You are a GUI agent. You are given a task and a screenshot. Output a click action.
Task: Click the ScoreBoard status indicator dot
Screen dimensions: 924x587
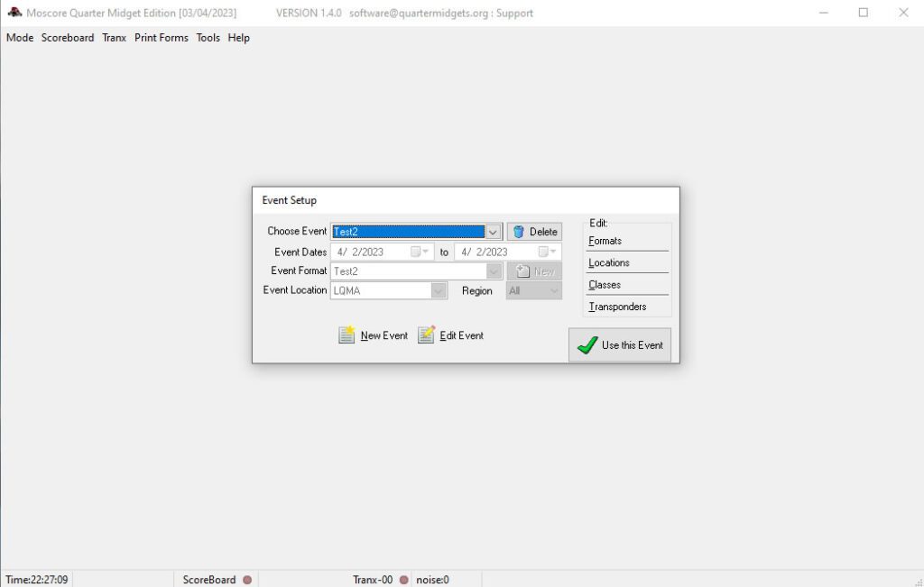247,580
